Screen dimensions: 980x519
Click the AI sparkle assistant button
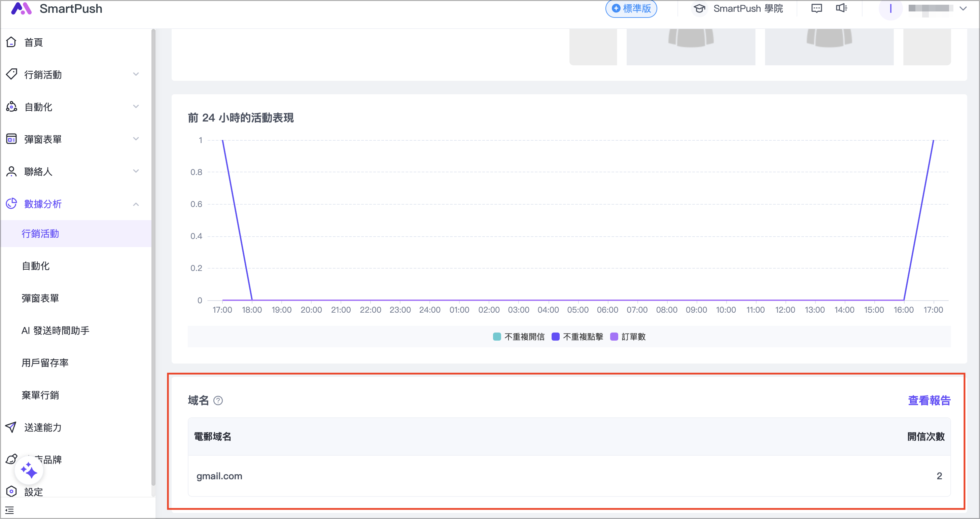pos(29,471)
